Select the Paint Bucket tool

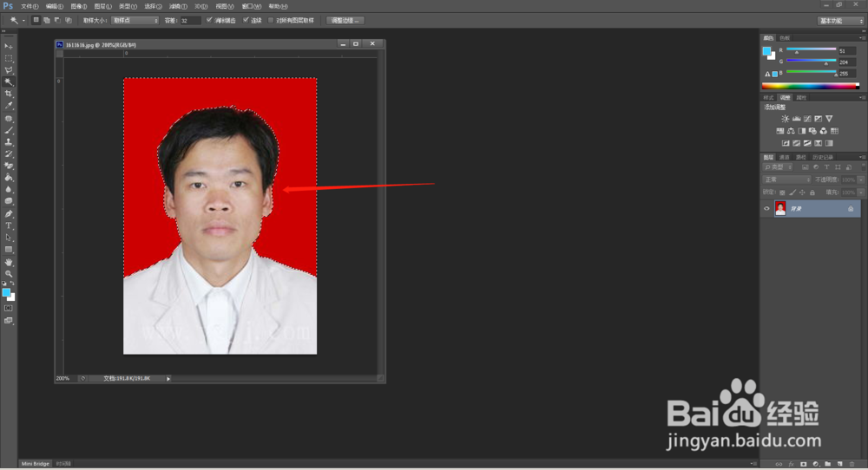[x=9, y=178]
